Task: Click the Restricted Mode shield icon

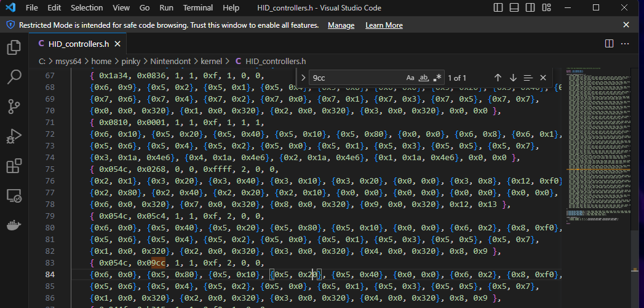Action: [x=10, y=25]
